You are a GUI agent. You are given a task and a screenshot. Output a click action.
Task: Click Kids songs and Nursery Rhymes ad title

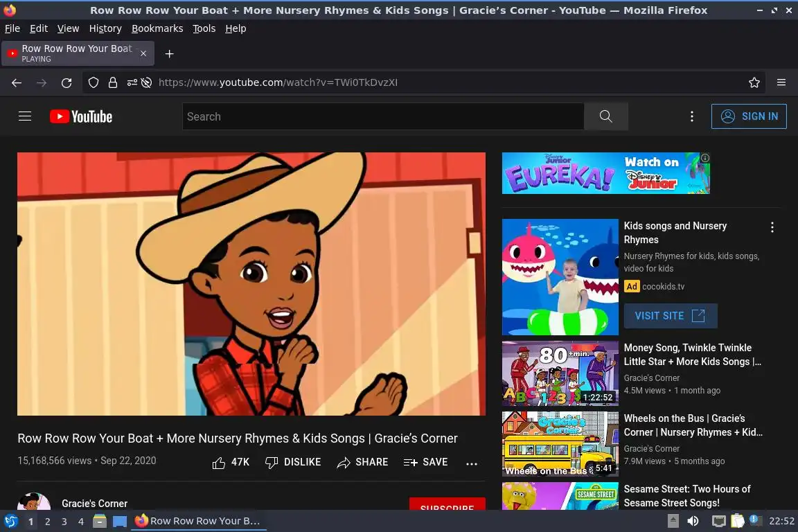675,232
